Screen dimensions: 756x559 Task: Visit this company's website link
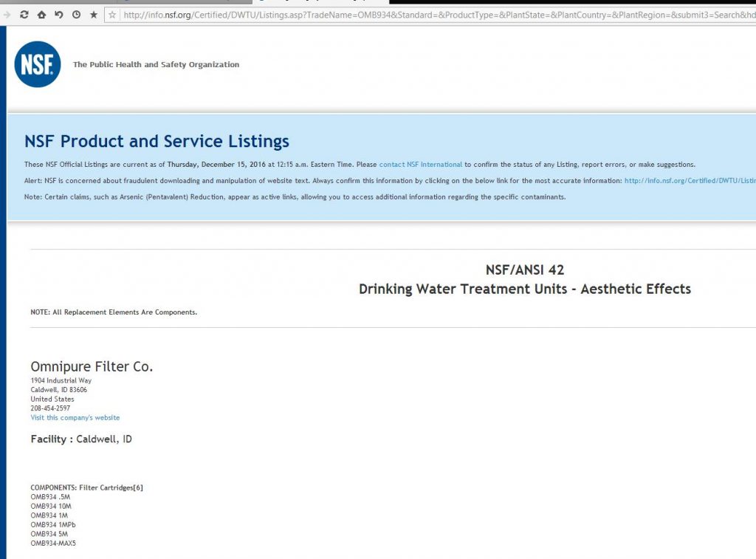[75, 418]
